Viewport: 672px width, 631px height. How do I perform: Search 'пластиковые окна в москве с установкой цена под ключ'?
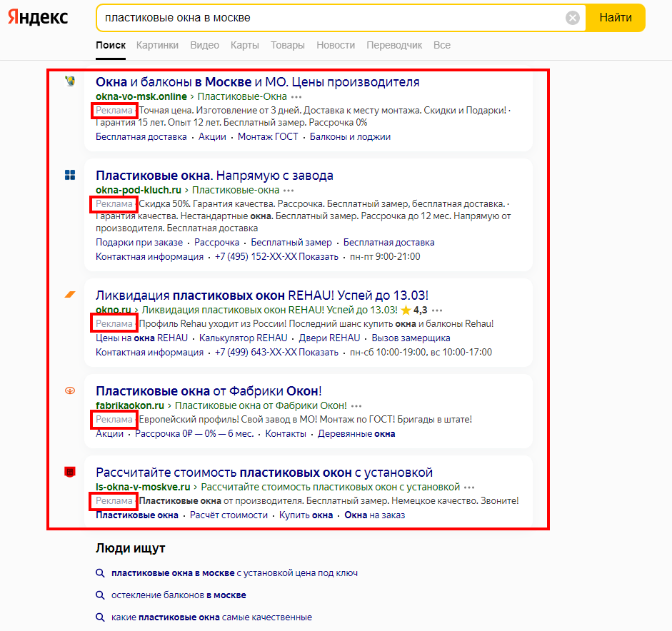tap(234, 572)
